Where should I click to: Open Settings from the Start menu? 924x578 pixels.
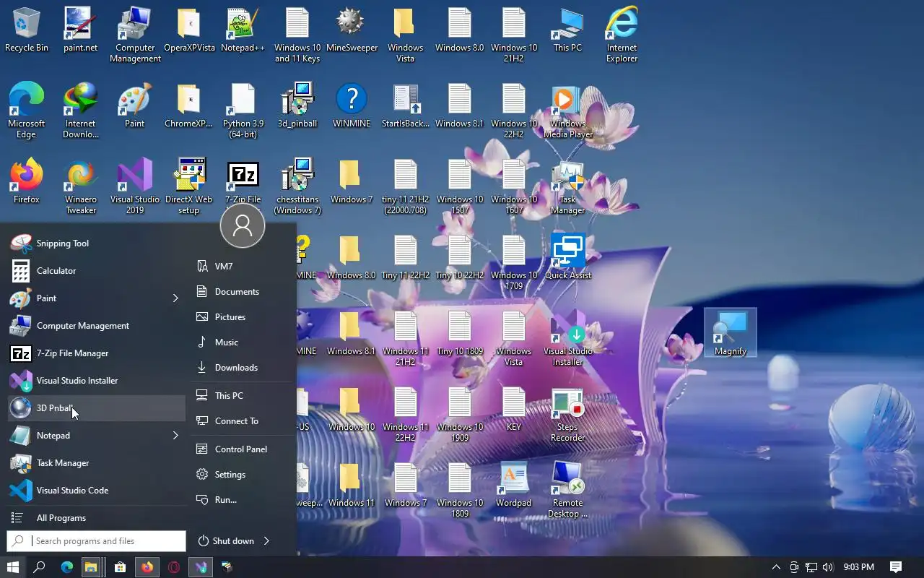(x=242, y=475)
